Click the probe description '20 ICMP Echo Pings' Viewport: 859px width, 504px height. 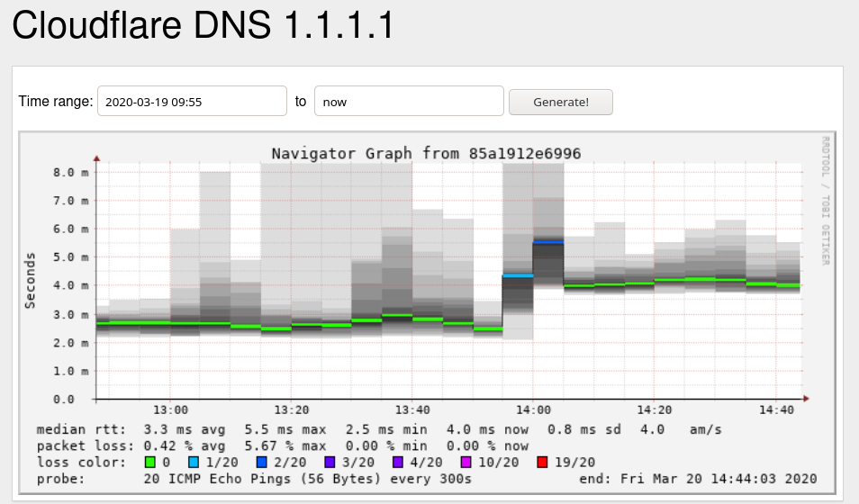pos(218,479)
